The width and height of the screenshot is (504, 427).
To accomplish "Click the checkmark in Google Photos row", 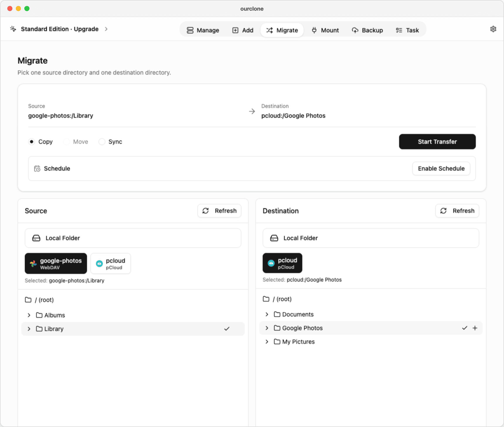I will [x=464, y=328].
